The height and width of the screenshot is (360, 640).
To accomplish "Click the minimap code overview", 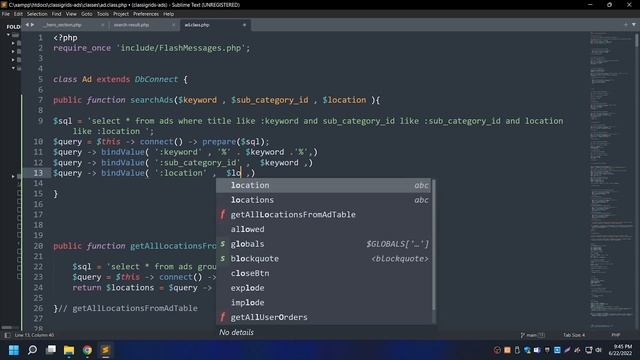I will (611, 180).
